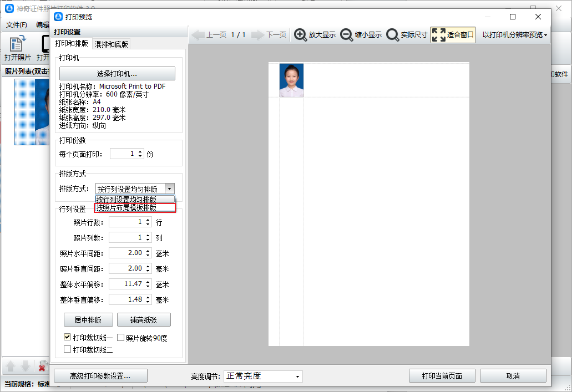Screen dimensions: 572x392
Task: Open the brightness adjustment dropdown
Action: pos(263,376)
